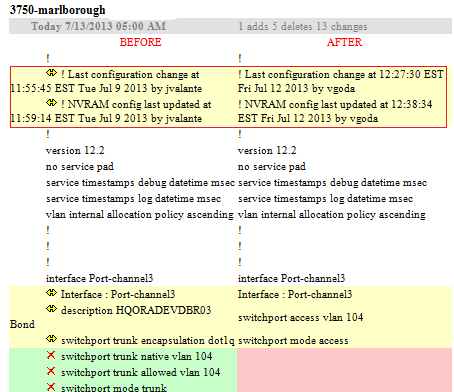
Task: Click 'description HQORADEVDBR03' text
Action: [136, 311]
